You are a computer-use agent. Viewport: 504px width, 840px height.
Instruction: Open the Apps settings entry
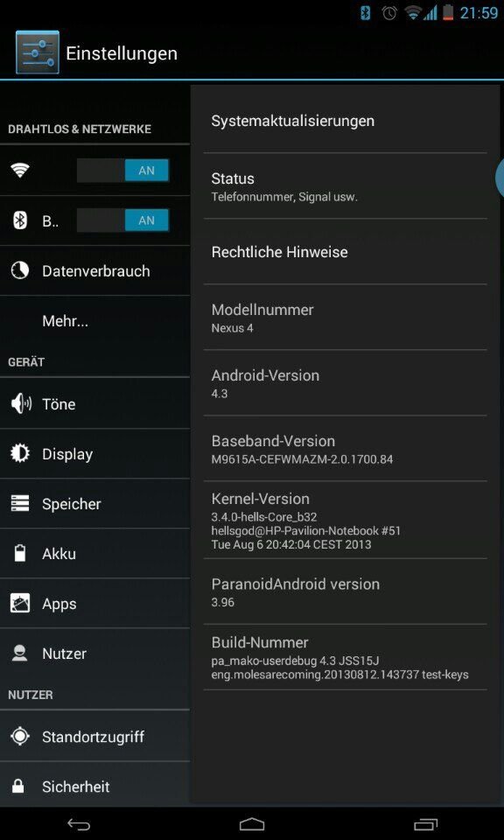(94, 604)
